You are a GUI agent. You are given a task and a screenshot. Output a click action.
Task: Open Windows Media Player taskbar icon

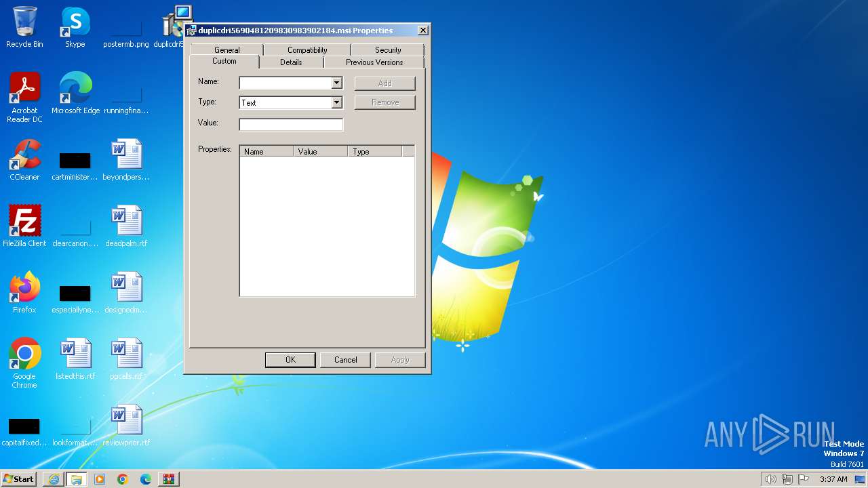click(x=100, y=479)
